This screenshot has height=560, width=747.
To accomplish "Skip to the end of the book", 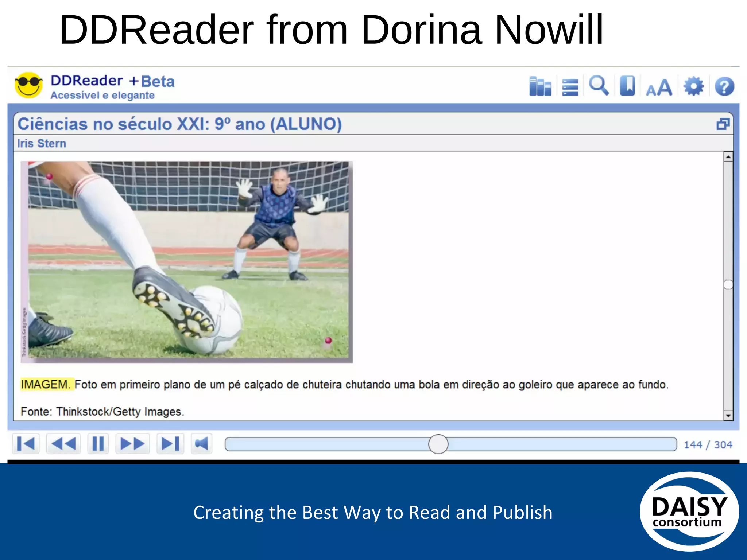I will [x=170, y=444].
